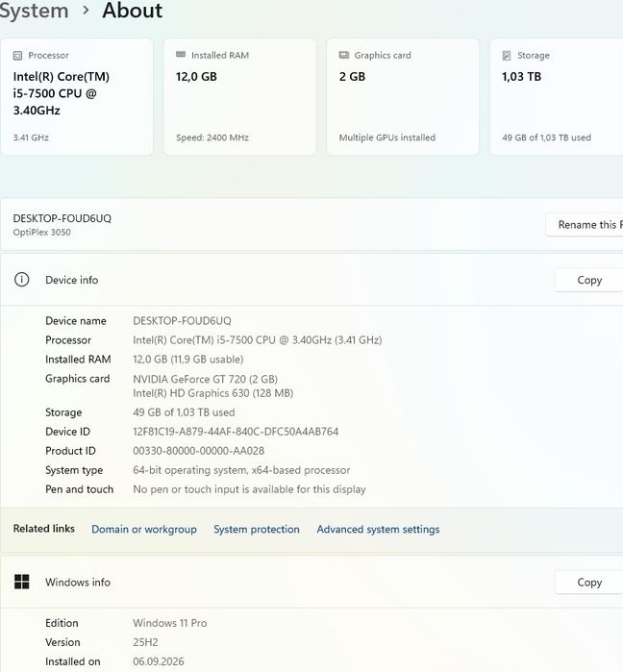Viewport: 623px width, 672px height.
Task: Click the 'Related links' label
Action: (x=43, y=529)
